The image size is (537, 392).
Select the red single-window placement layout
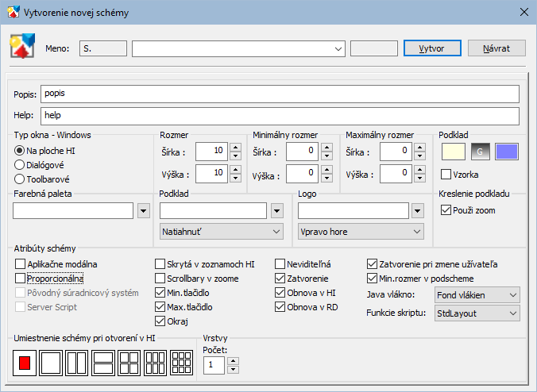click(x=25, y=363)
